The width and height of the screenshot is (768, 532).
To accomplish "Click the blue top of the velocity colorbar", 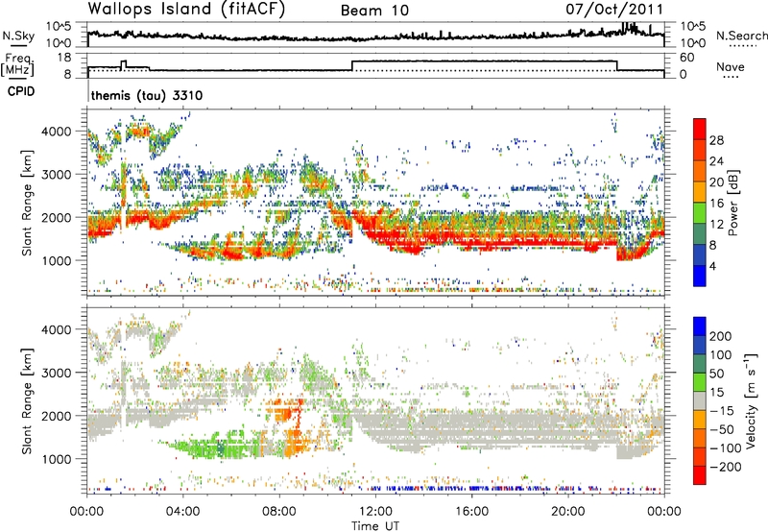I will [700, 326].
